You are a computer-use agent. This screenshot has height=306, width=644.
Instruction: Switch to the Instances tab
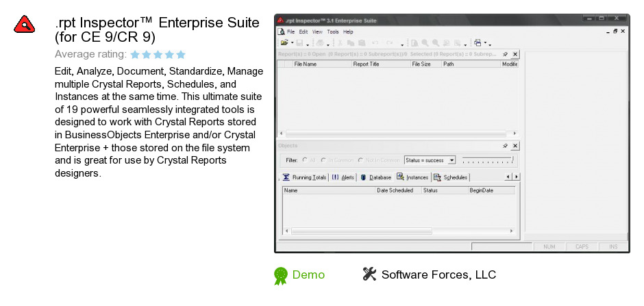412,177
